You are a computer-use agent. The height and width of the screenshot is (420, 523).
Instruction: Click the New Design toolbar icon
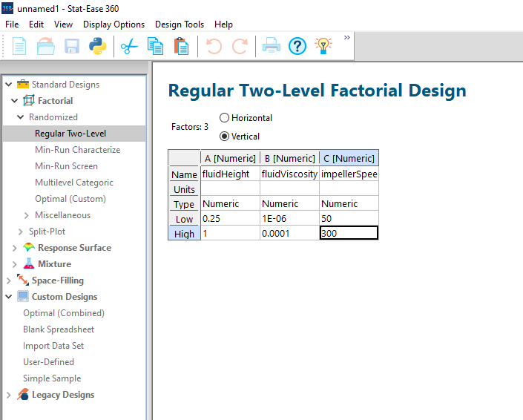(x=19, y=46)
